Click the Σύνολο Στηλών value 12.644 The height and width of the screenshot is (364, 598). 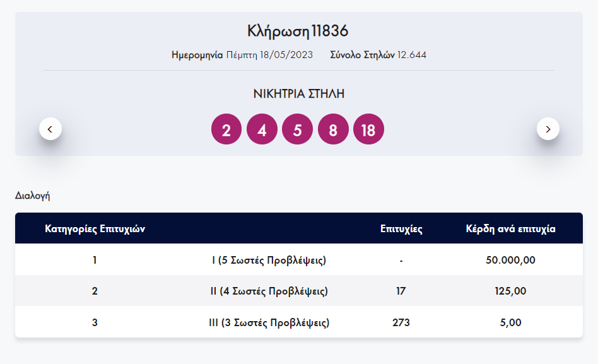(x=412, y=55)
